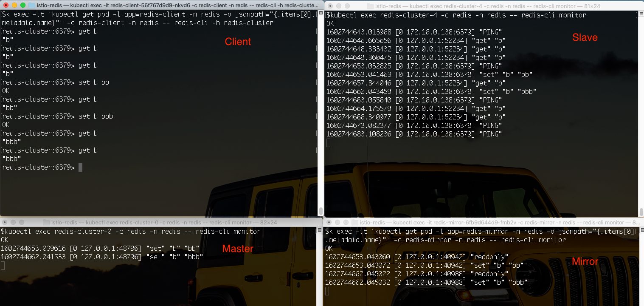Click the 1602744649.360475 get b line

click(416, 58)
